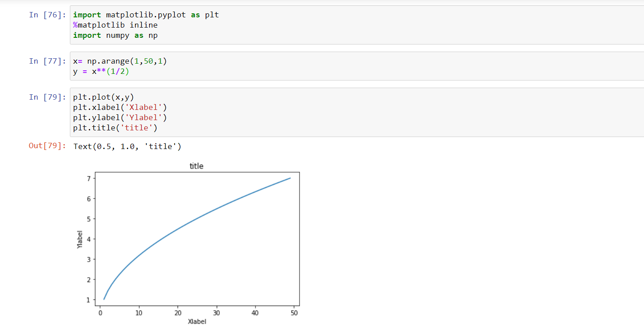644x327 pixels.
Task: Click the line 'y = x**(1/2)'
Action: point(101,72)
